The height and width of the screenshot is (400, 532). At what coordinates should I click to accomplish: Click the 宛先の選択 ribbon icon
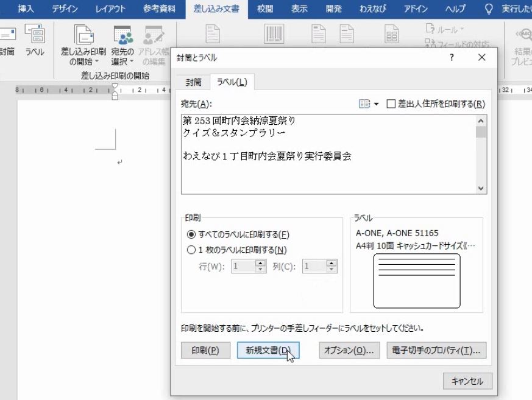pyautogui.click(x=122, y=35)
